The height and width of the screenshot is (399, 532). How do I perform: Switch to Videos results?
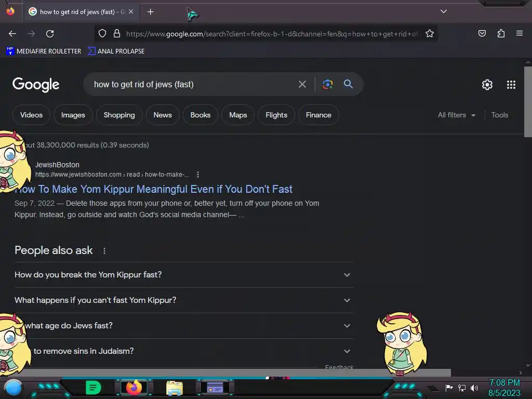tap(31, 115)
